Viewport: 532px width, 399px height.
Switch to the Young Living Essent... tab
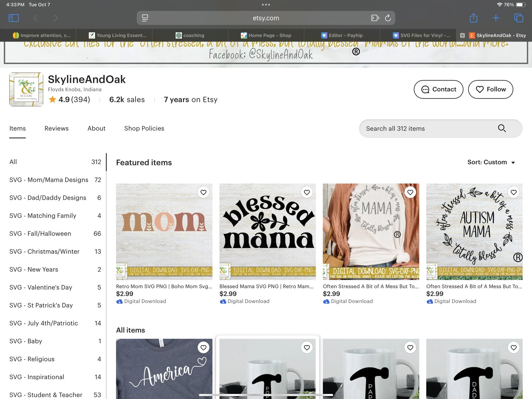pos(118,35)
